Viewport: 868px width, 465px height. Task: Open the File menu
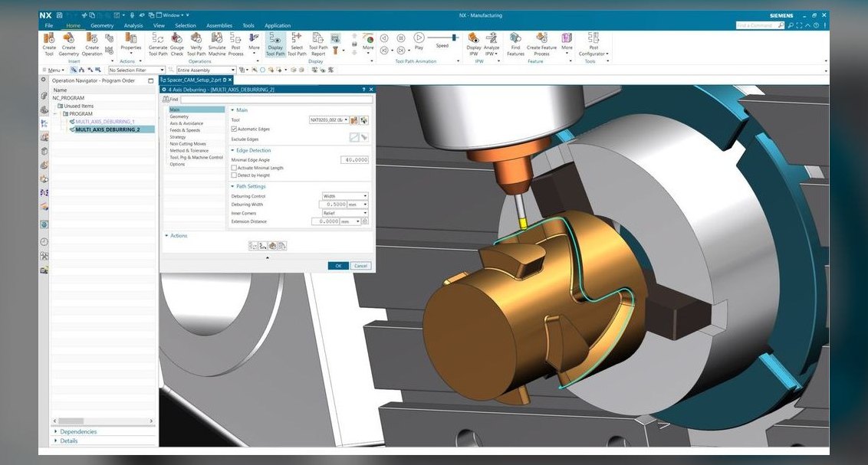pos(49,25)
